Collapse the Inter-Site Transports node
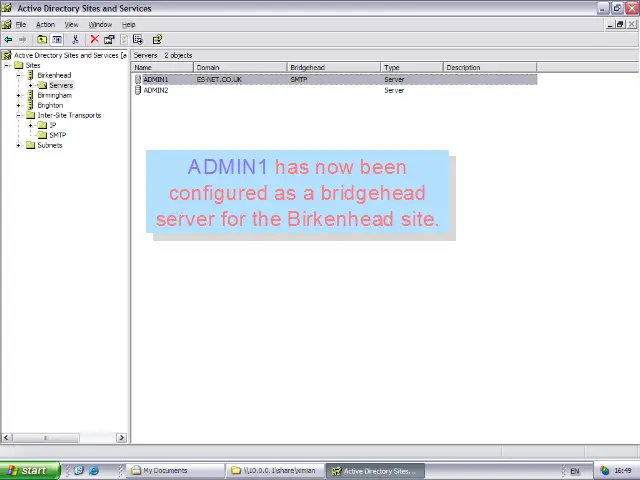 [19, 115]
